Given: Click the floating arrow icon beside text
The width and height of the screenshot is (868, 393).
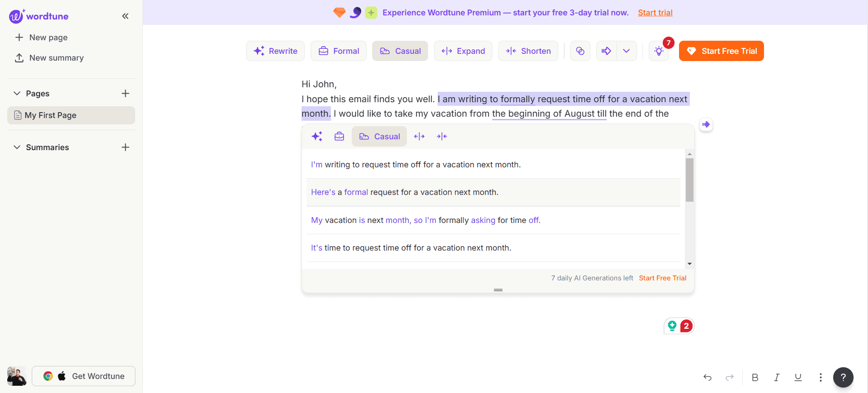Looking at the screenshot, I should pyautogui.click(x=706, y=124).
